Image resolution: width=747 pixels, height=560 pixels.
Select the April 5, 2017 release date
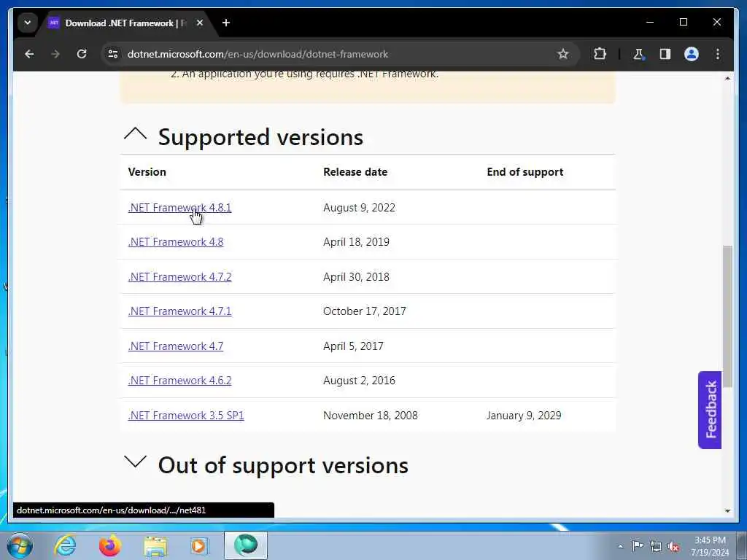[353, 346]
